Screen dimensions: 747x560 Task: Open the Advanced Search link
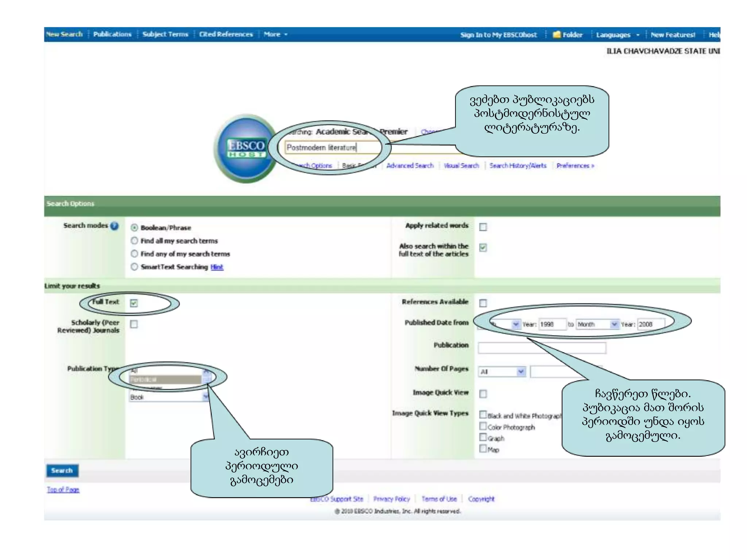click(410, 166)
